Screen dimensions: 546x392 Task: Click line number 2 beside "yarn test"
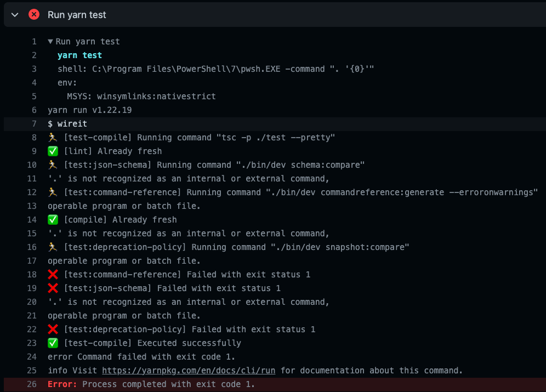34,55
